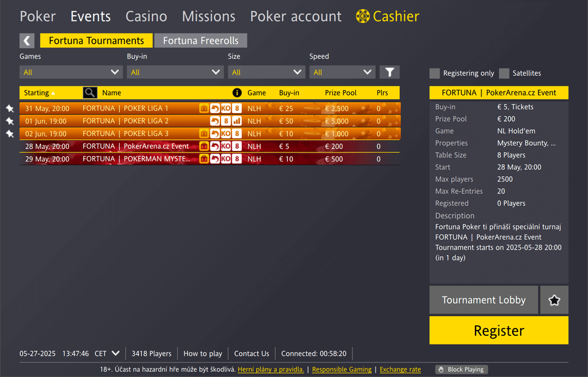Viewport: 588px width, 377px height.
Task: Click the filter funnel icon
Action: (389, 72)
